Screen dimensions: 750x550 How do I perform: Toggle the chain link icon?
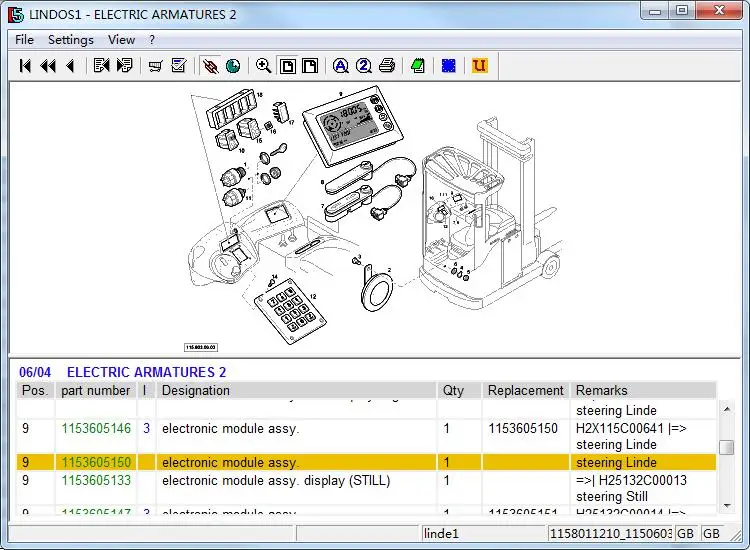(210, 66)
